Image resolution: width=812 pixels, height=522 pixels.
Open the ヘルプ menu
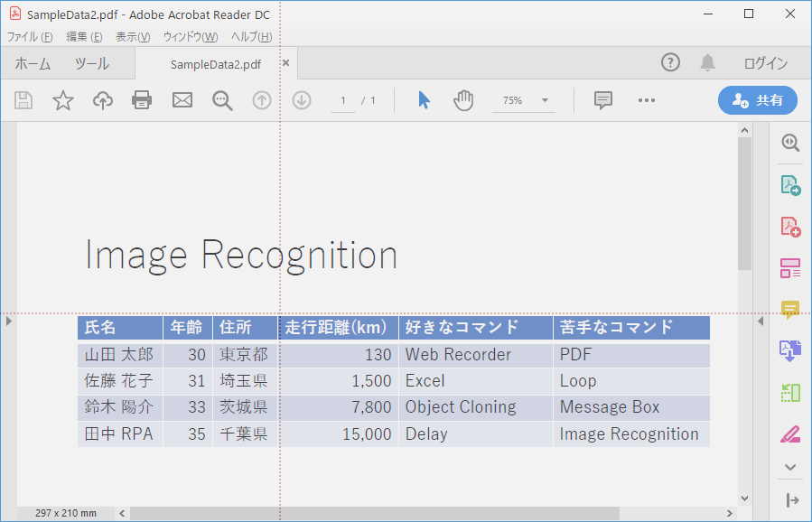click(x=252, y=37)
